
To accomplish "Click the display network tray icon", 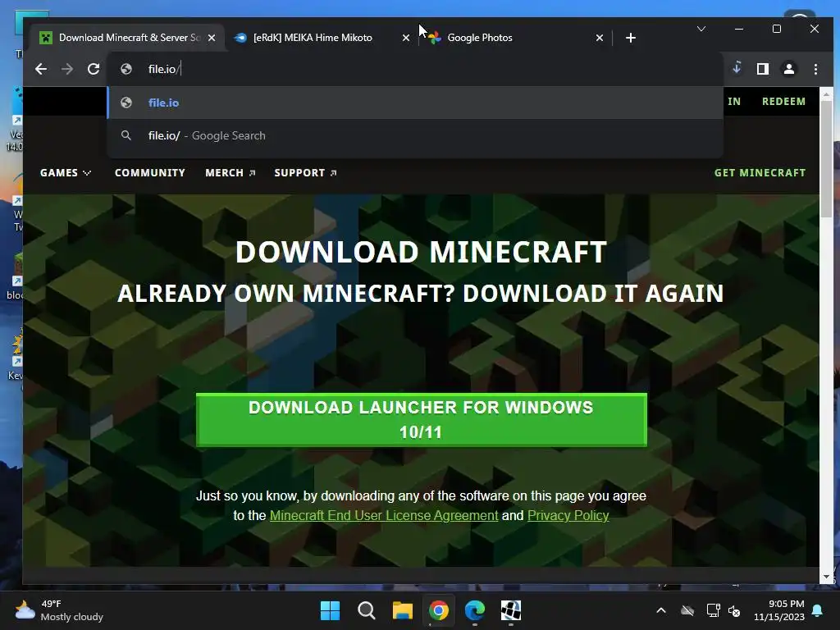I will (x=713, y=610).
